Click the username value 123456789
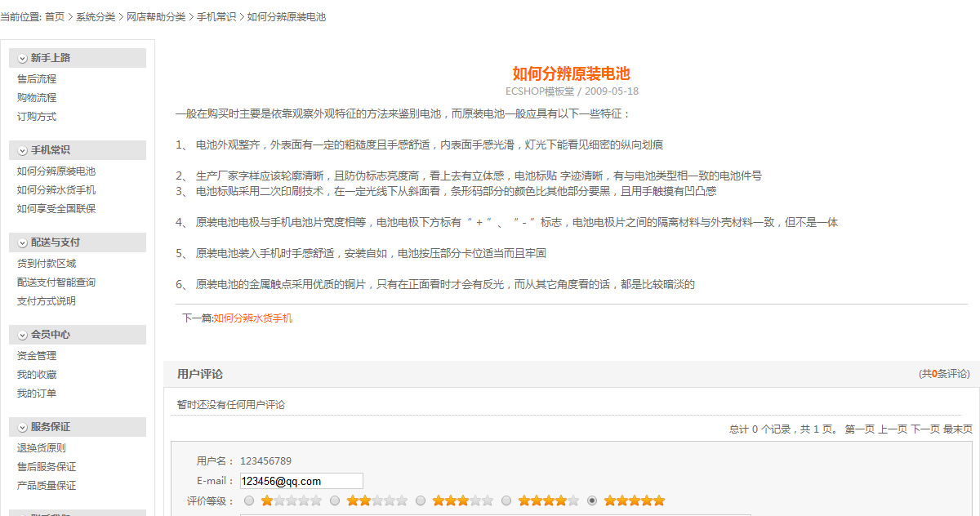Screen dimensions: 980x516 pos(265,461)
